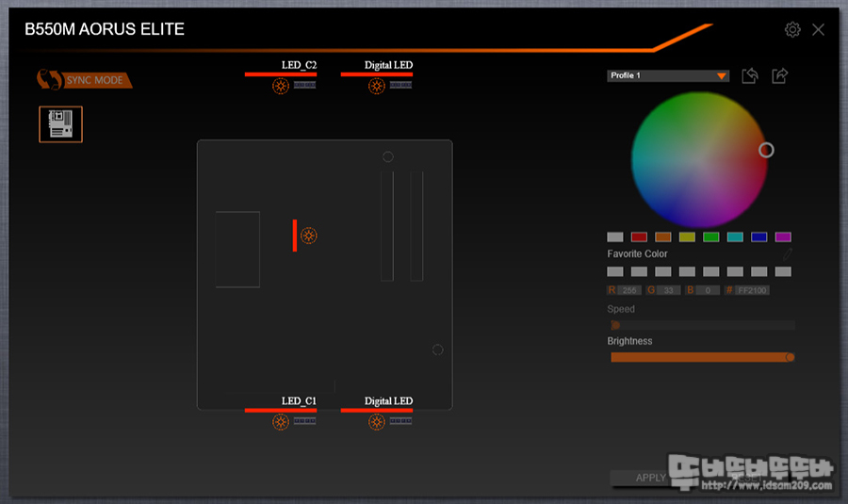Choose the gray preset color swatch
The height and width of the screenshot is (504, 848).
[x=615, y=236]
